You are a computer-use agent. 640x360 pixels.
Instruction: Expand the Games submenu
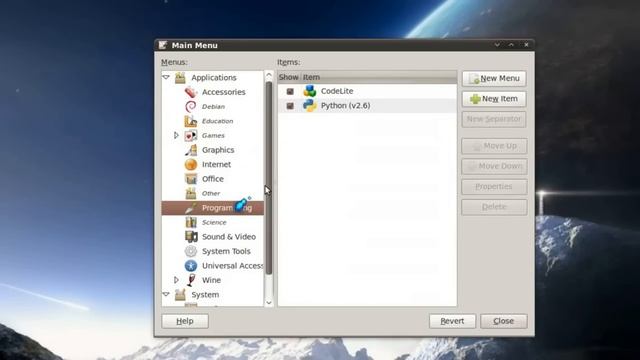[x=176, y=135]
